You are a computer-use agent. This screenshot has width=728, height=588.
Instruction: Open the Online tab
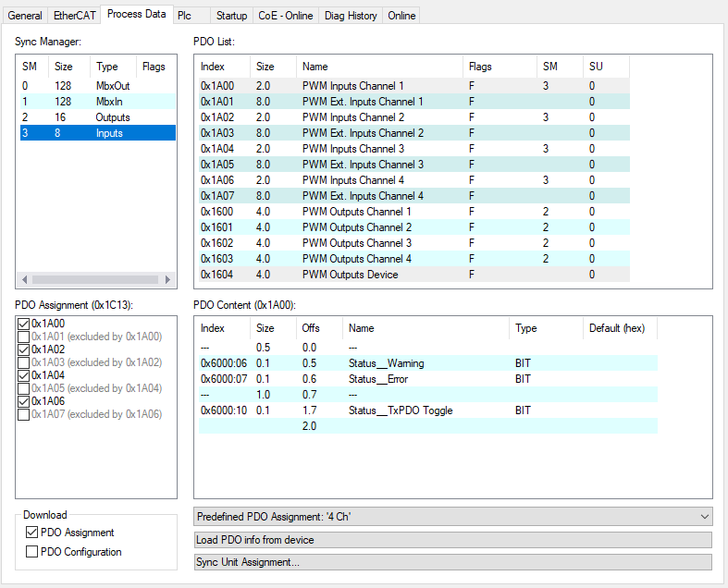pyautogui.click(x=401, y=16)
